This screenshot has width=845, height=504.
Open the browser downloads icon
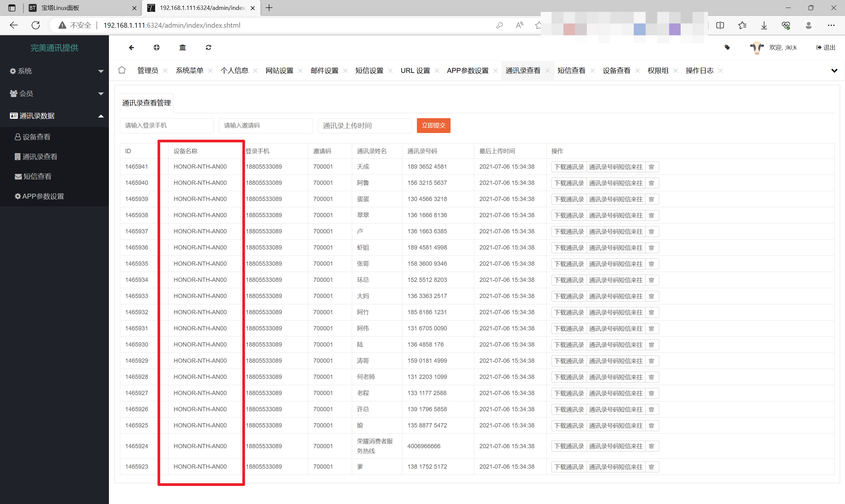coord(764,25)
